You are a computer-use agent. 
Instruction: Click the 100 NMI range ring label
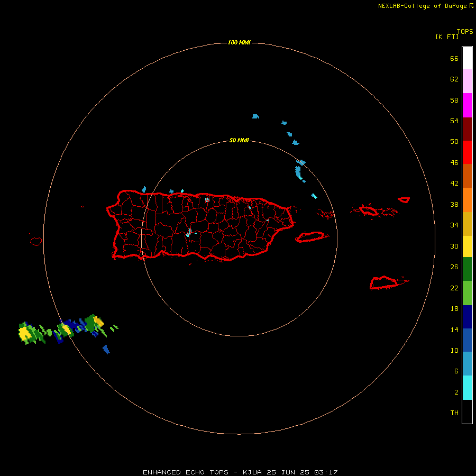pos(239,42)
